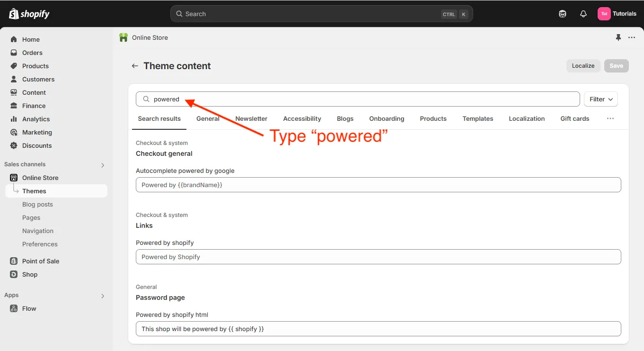Select the Orders icon in the sidebar
The width and height of the screenshot is (644, 351).
(14, 53)
